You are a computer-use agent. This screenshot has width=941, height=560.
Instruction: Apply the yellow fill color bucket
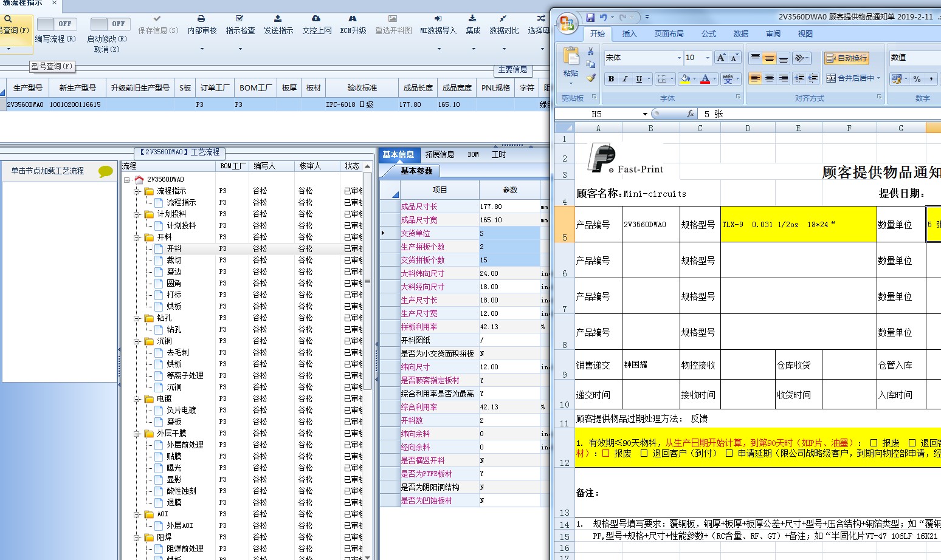685,79
